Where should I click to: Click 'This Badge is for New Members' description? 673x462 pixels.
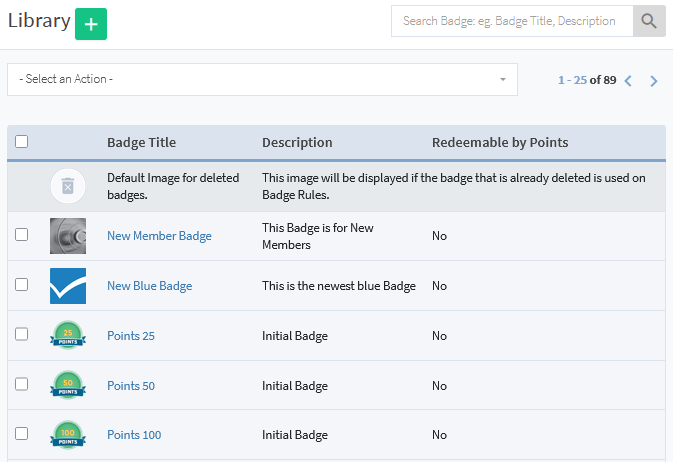318,236
